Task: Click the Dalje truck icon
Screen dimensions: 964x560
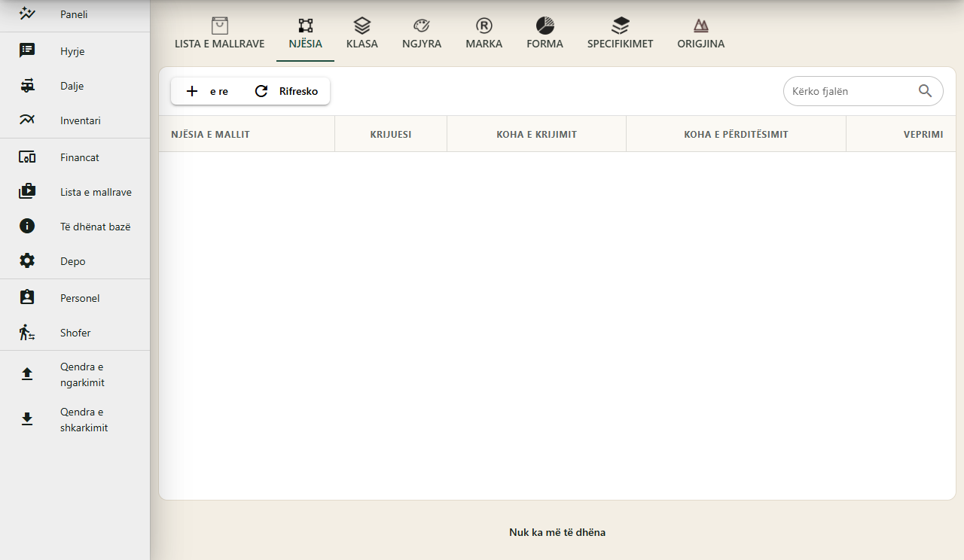Action: point(27,86)
